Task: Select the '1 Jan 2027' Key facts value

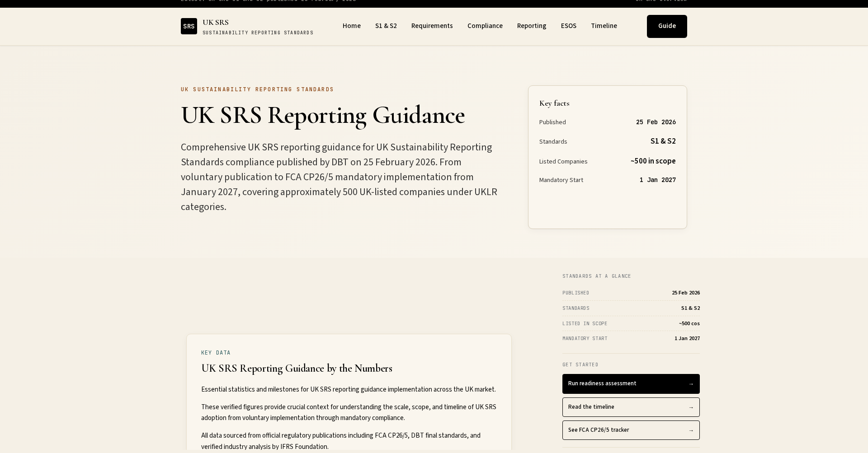Action: pos(658,180)
